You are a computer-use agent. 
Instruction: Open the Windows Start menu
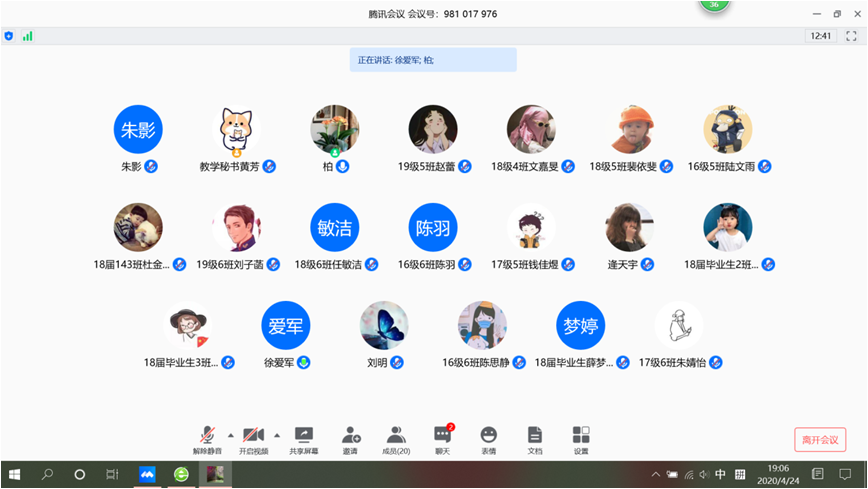[14, 474]
